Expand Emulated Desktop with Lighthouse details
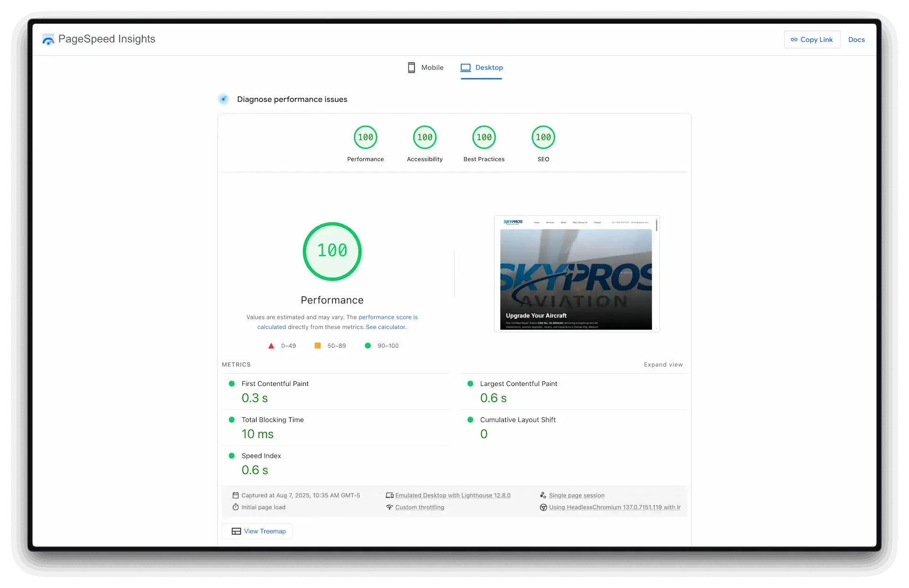The height and width of the screenshot is (588, 909). 452,495
